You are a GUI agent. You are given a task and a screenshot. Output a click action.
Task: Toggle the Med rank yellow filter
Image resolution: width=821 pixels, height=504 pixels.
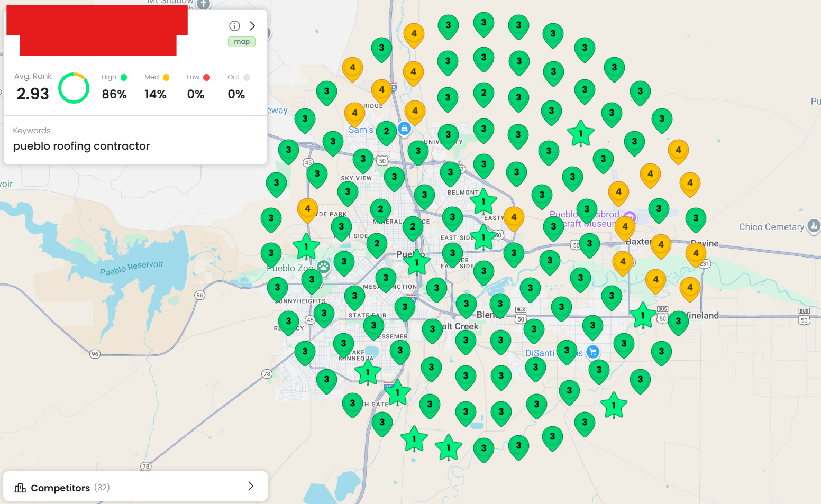[166, 77]
